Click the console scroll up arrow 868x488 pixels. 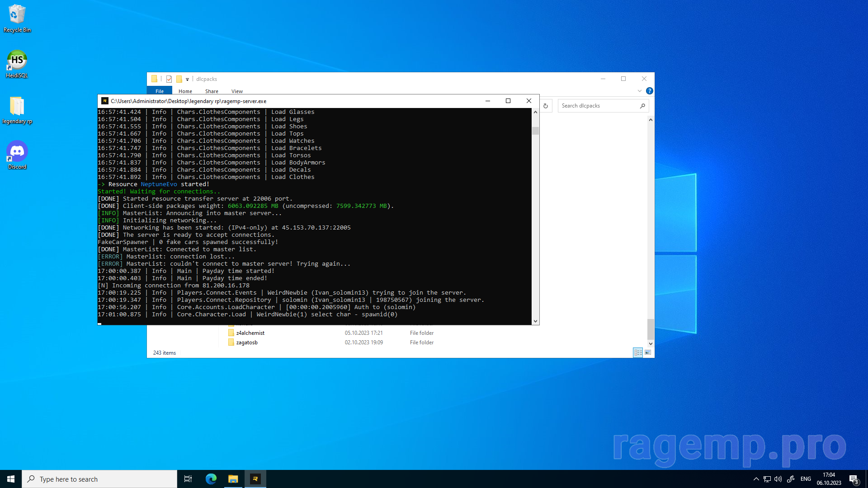pyautogui.click(x=535, y=112)
